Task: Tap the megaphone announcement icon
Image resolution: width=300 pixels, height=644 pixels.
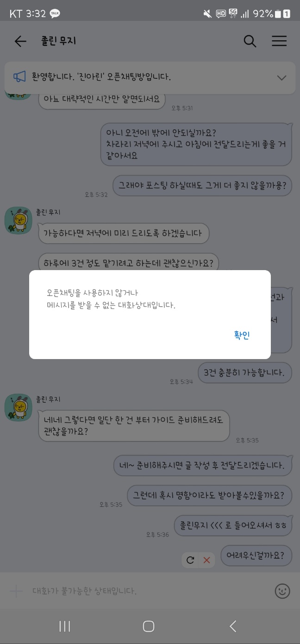Action: (x=19, y=77)
